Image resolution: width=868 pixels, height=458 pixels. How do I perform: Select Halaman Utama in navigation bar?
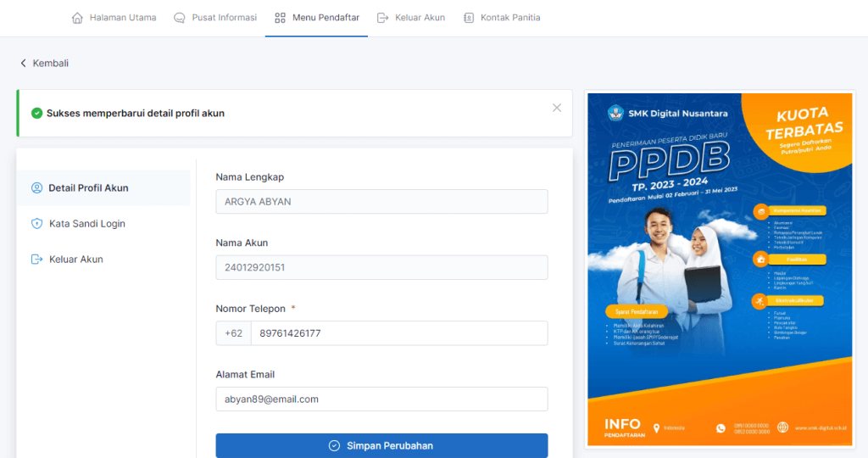click(123, 18)
